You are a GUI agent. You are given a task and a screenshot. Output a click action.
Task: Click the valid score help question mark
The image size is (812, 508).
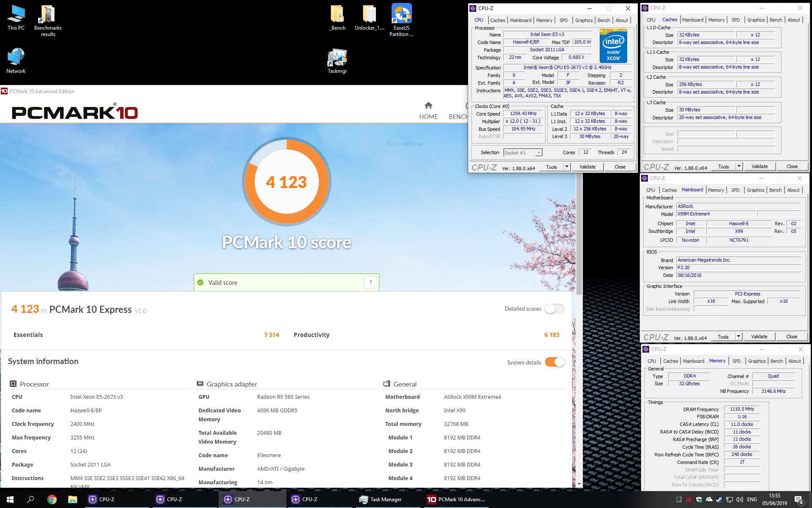click(370, 282)
